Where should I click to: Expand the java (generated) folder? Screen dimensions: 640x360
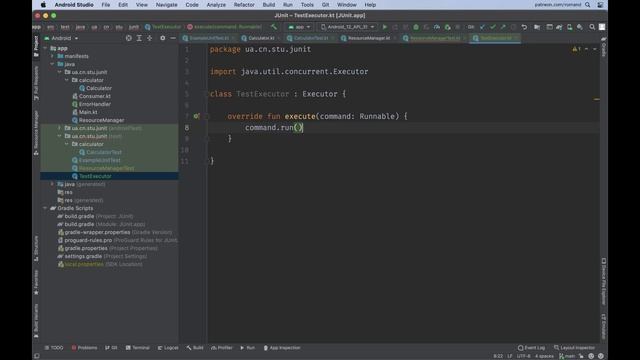53,184
